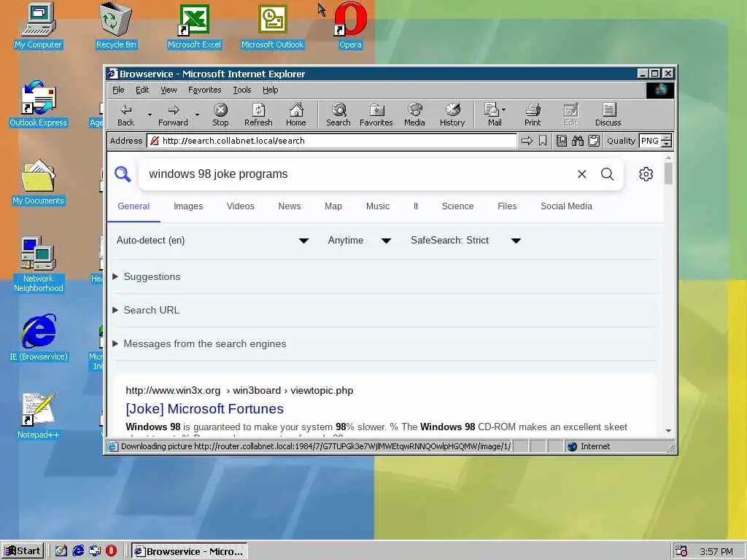Click the address bar URL field
This screenshot has width=747, height=560.
(x=332, y=141)
